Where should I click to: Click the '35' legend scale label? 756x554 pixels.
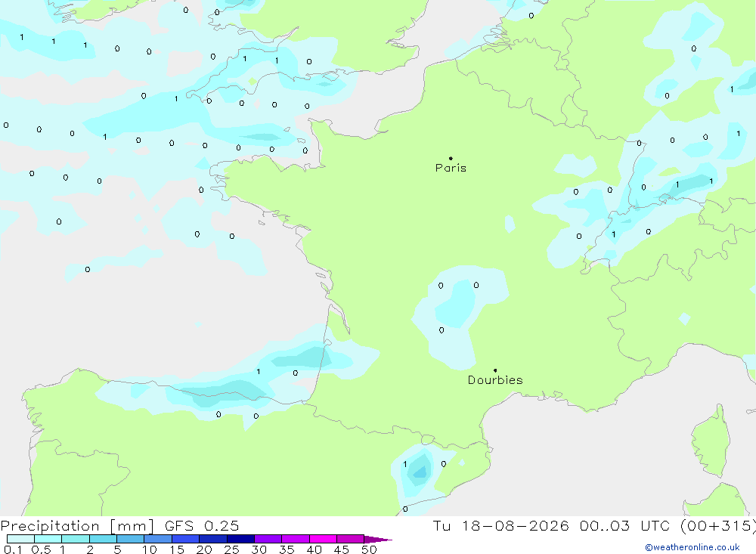(x=287, y=549)
